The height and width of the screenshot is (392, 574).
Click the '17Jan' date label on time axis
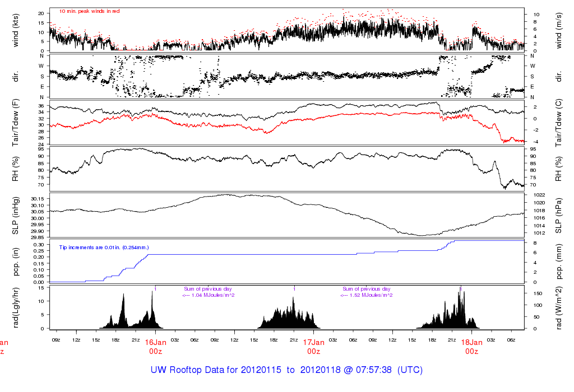pos(314,343)
